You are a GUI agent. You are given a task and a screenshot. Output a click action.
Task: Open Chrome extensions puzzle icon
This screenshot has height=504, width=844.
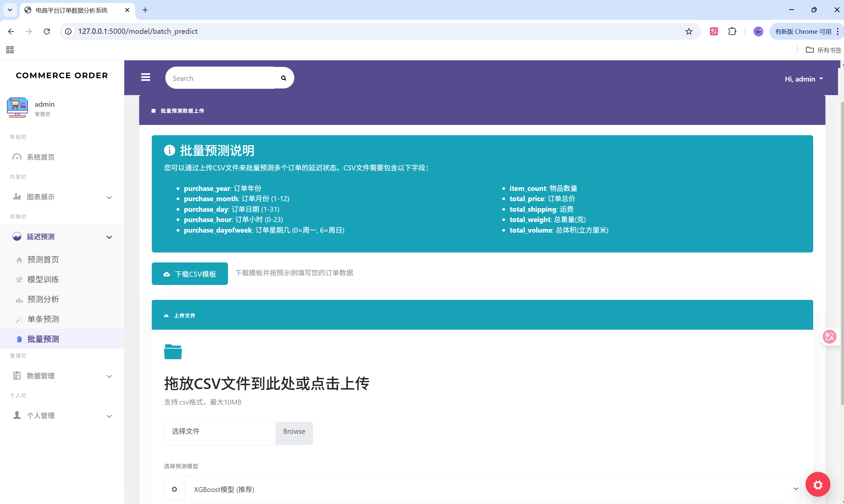pos(732,31)
